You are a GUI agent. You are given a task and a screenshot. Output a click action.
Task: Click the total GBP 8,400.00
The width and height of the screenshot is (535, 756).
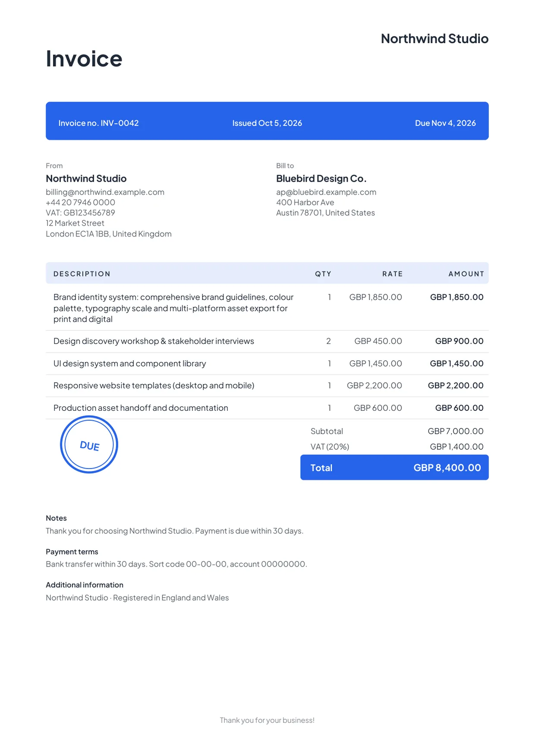[x=447, y=468]
